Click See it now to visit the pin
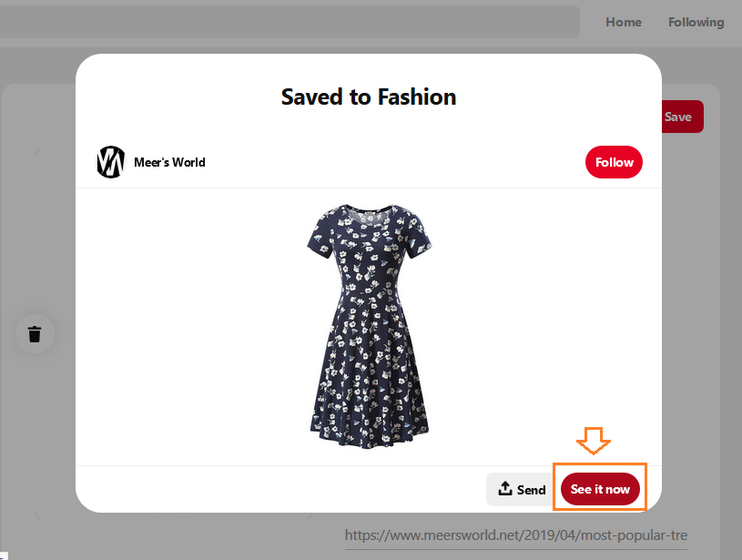742x560 pixels. (599, 489)
